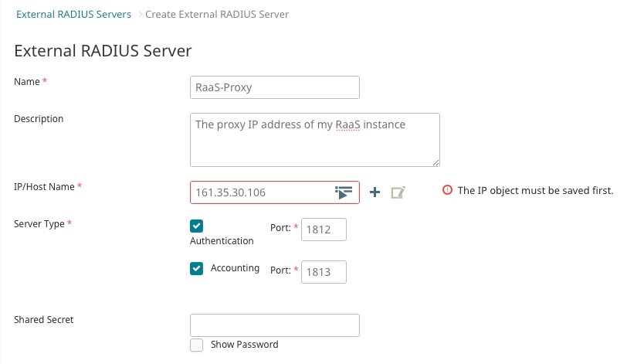Click the 'IP object must be saved' message
This screenshot has width=644, height=364.
pos(535,191)
